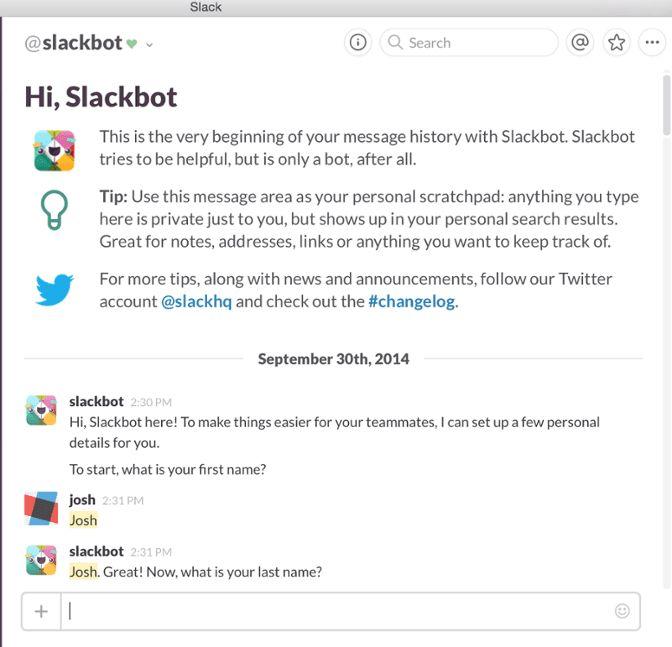Click josh's profile avatar
Screen dimensions: 672x647
[41, 509]
